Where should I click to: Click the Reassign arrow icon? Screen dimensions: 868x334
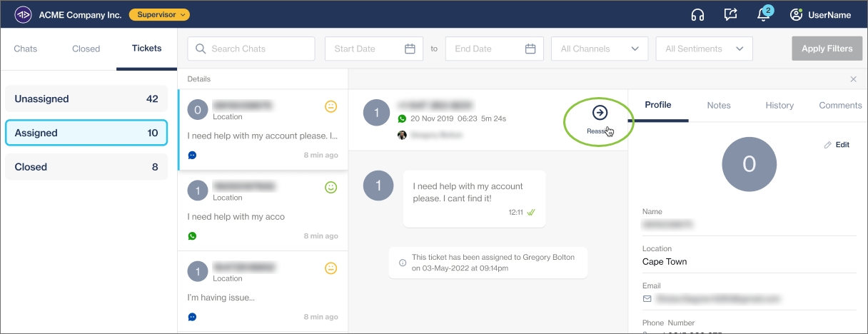pyautogui.click(x=600, y=113)
